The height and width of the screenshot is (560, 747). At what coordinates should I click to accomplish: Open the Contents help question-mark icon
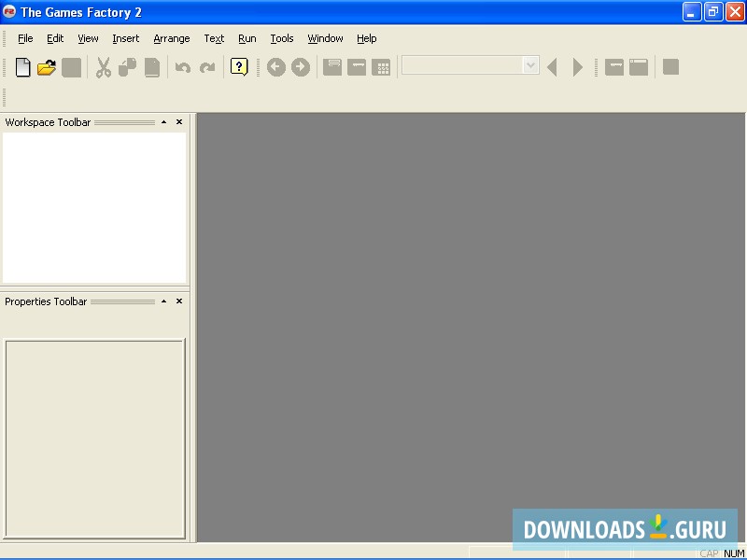(x=239, y=67)
